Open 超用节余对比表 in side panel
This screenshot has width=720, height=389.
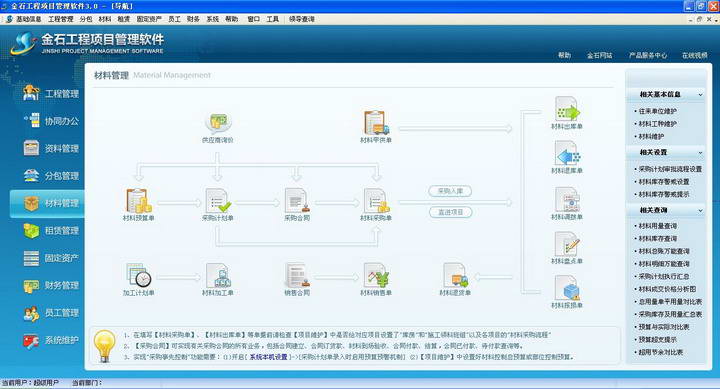pyautogui.click(x=660, y=352)
